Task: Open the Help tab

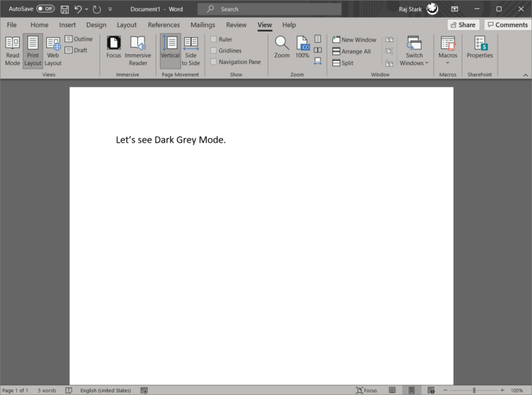Action: click(x=289, y=25)
